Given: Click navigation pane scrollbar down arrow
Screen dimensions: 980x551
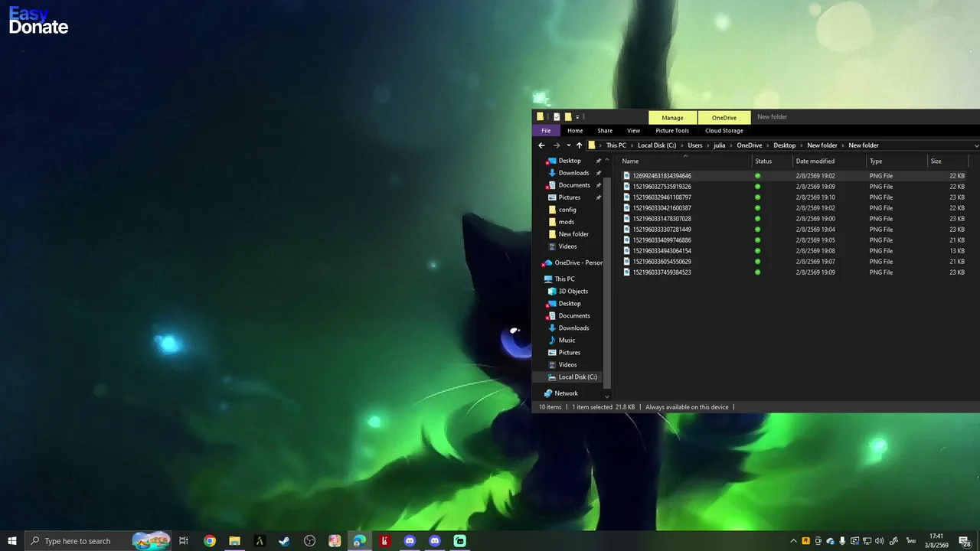Looking at the screenshot, I should coord(607,396).
